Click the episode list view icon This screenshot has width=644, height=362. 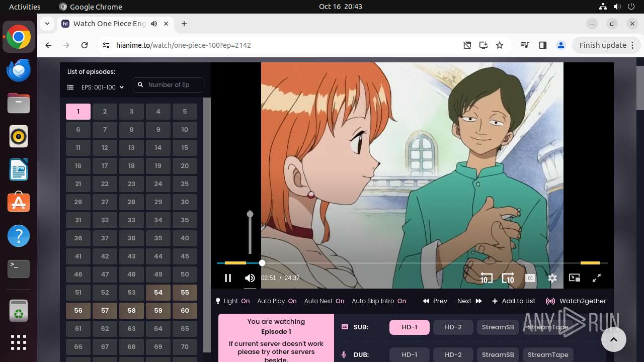click(x=70, y=87)
